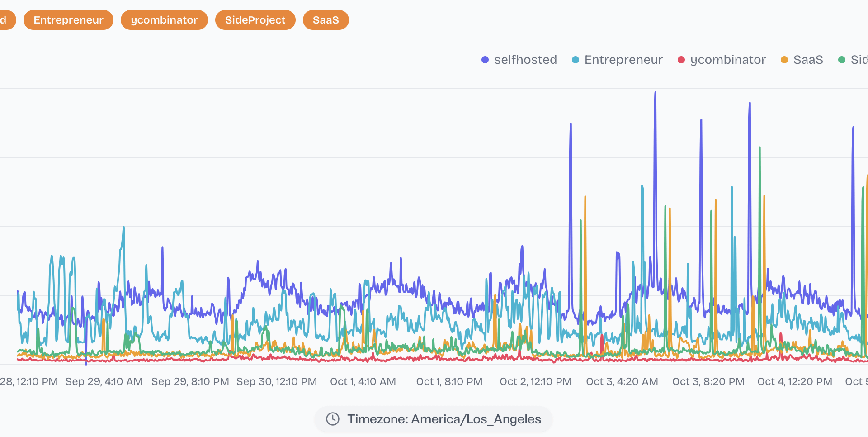
Task: Toggle the Entrepreneur series in legend
Action: click(617, 60)
